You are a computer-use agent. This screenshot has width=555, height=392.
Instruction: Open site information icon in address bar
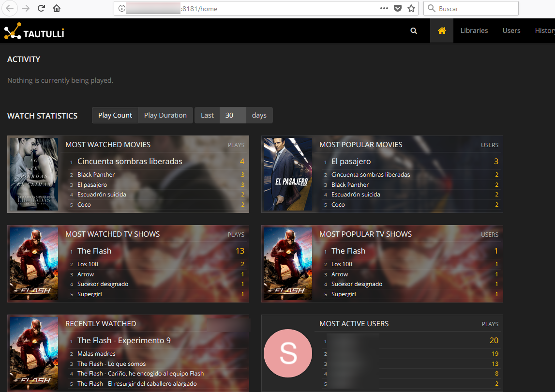(x=121, y=9)
